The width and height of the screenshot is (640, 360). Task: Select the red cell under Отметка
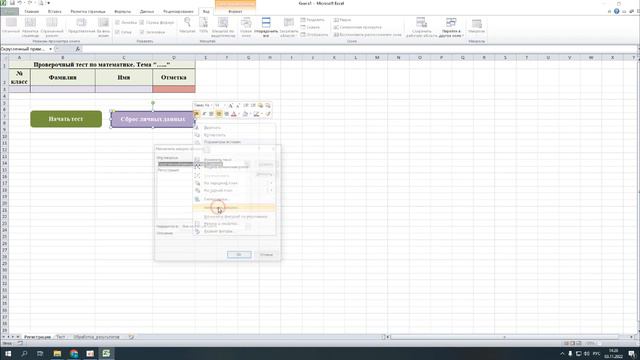174,89
